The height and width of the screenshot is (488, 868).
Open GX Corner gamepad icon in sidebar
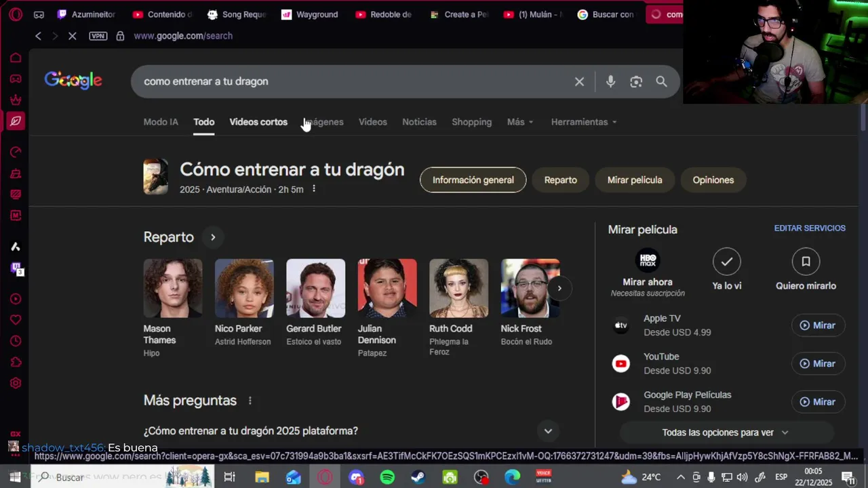[15, 79]
